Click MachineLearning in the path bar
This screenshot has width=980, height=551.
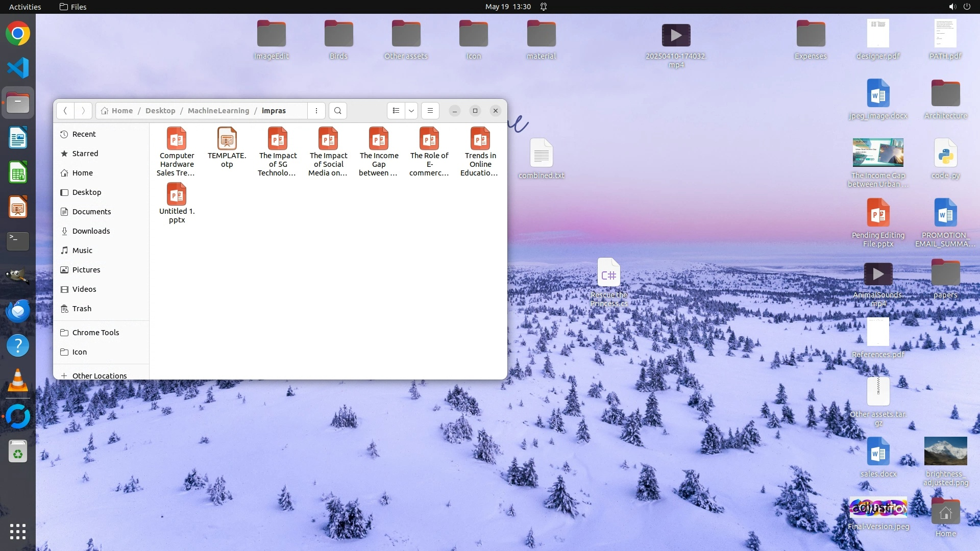(218, 111)
